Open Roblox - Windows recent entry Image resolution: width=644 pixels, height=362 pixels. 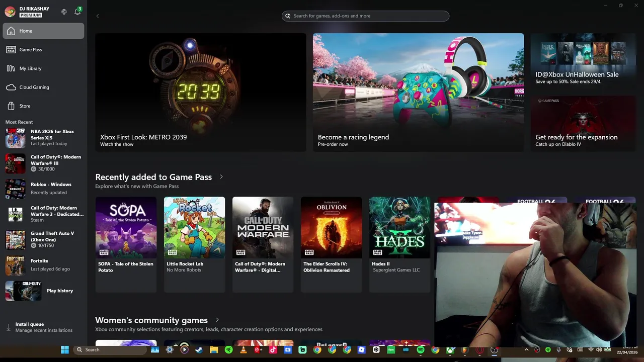(43, 189)
